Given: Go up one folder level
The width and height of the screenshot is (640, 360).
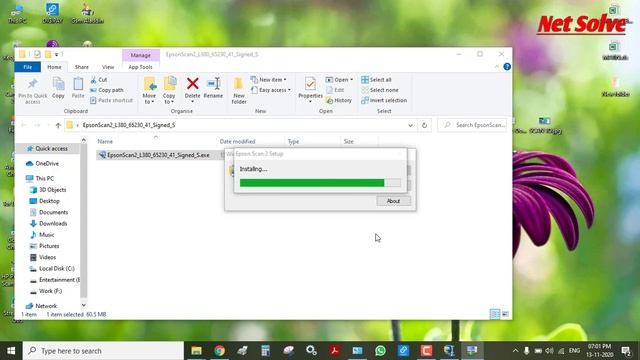Looking at the screenshot, I should click(x=58, y=125).
